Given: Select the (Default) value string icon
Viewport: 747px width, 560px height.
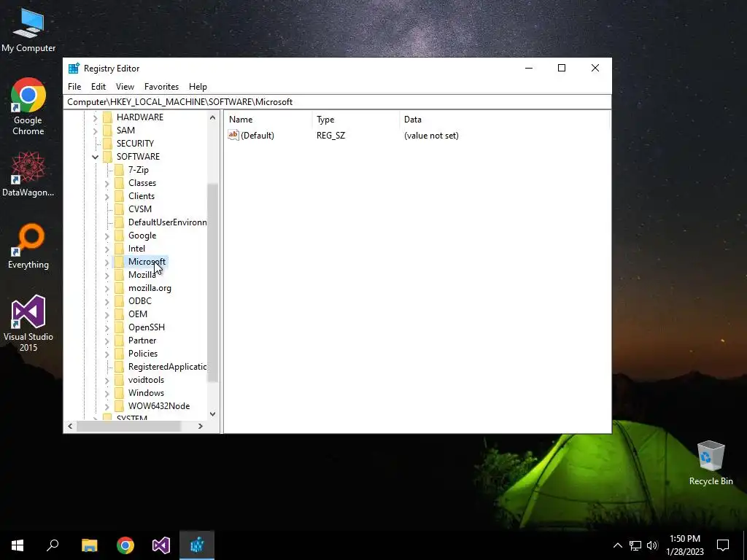Looking at the screenshot, I should pyautogui.click(x=233, y=135).
